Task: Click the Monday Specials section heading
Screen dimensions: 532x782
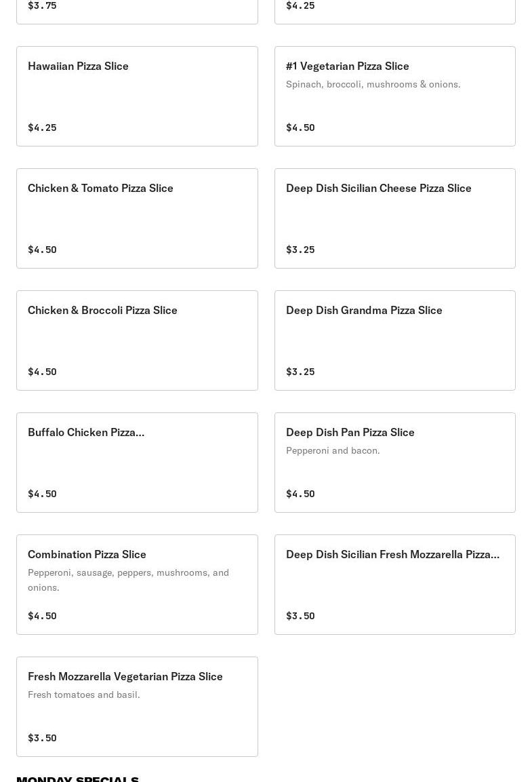Action: click(78, 778)
